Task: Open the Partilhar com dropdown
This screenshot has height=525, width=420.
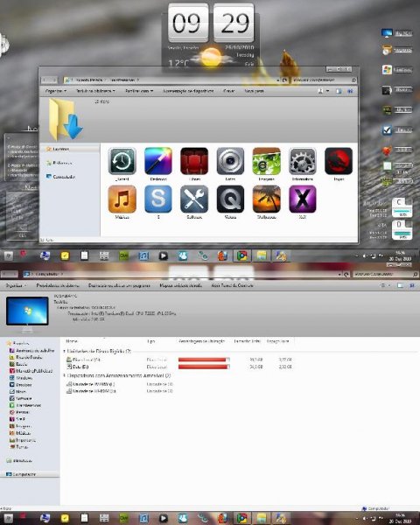Action: [x=139, y=91]
